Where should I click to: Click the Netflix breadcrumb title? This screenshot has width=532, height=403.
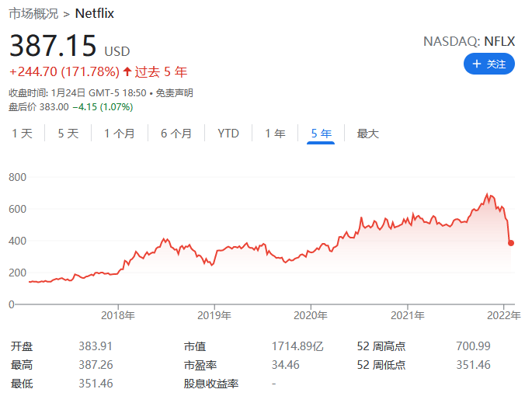coord(94,13)
